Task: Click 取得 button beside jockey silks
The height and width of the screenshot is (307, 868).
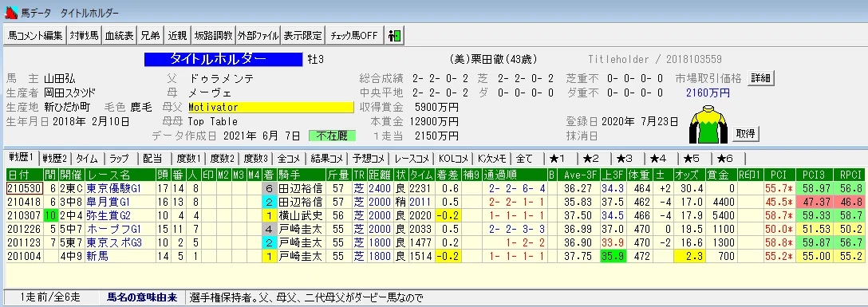Action: click(x=746, y=133)
